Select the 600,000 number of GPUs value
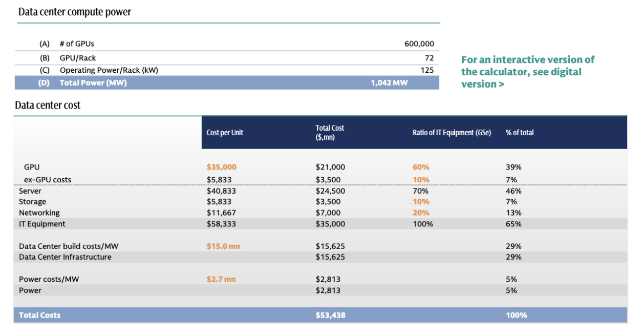This screenshot has width=644, height=335. [x=419, y=44]
